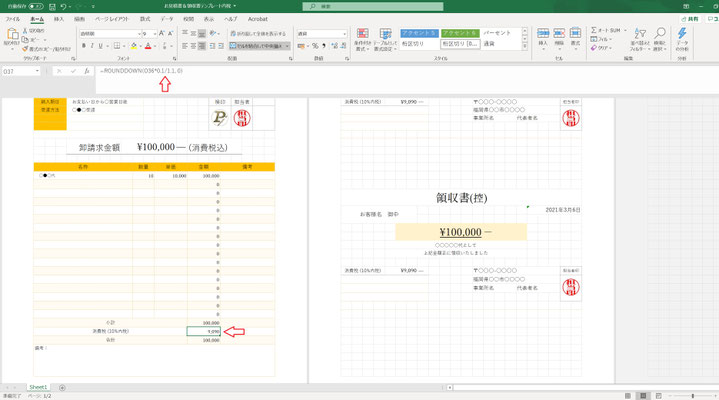The width and height of the screenshot is (719, 400).
Task: Open the ファイル (File) tab
Action: (12, 19)
